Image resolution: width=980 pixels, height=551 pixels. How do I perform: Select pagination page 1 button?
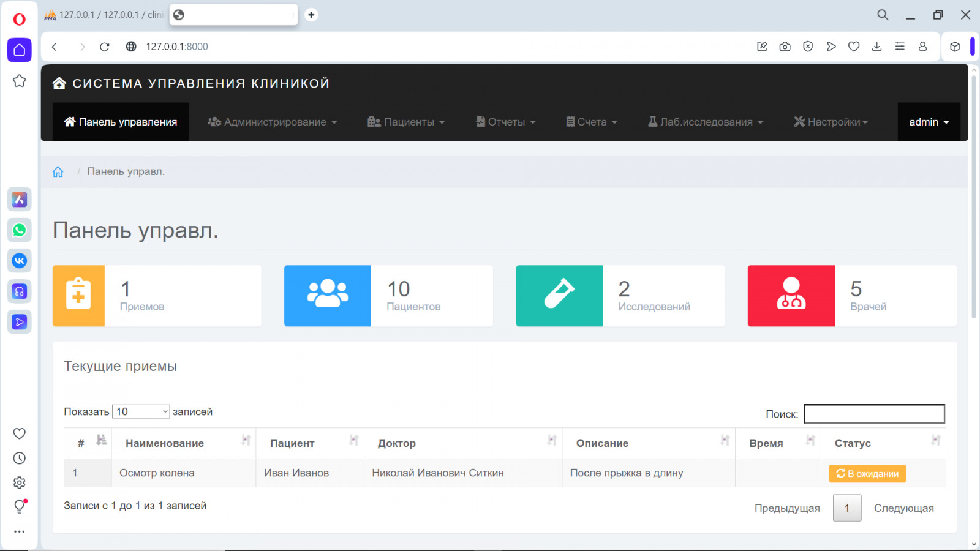[847, 508]
